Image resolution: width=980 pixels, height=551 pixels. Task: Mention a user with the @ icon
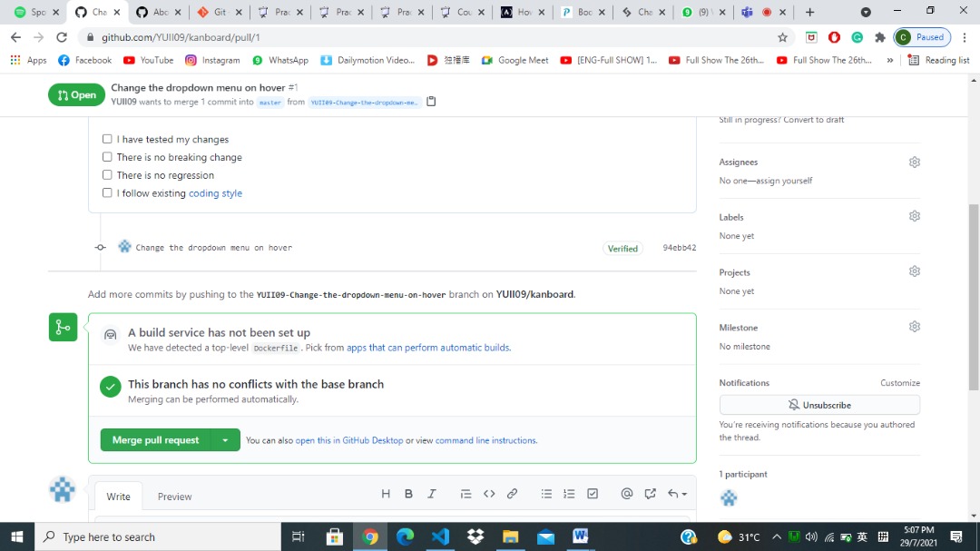pos(626,493)
